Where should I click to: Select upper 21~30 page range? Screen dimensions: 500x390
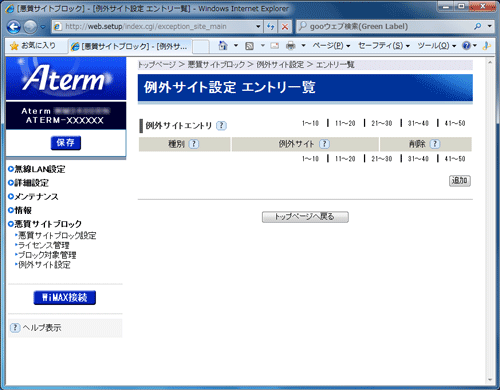click(382, 123)
